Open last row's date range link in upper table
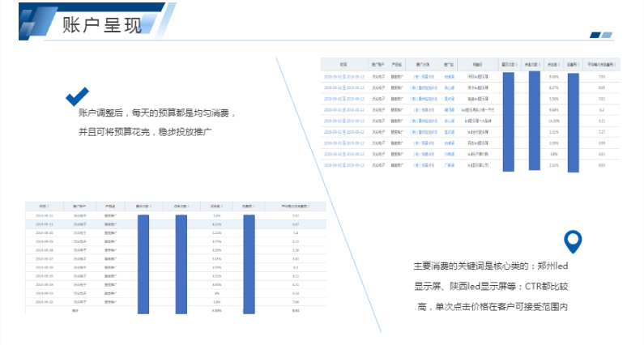The height and width of the screenshot is (345, 644). [343, 164]
